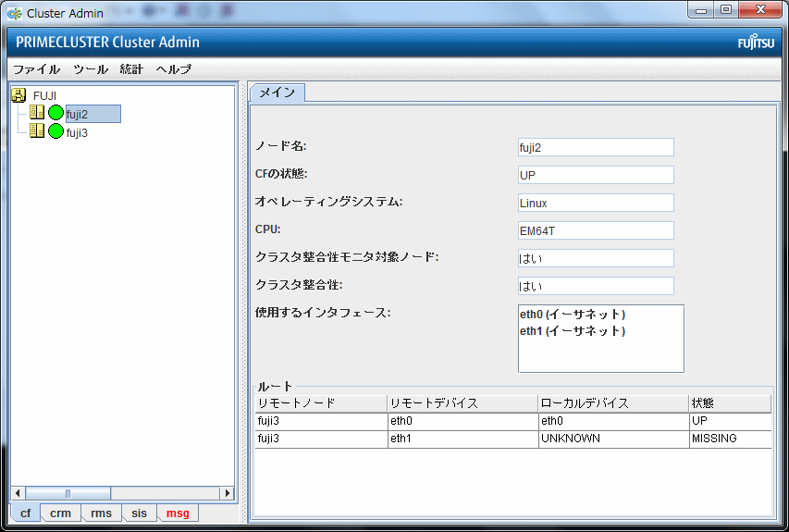
Task: Click the MISSING status cell
Action: click(730, 439)
